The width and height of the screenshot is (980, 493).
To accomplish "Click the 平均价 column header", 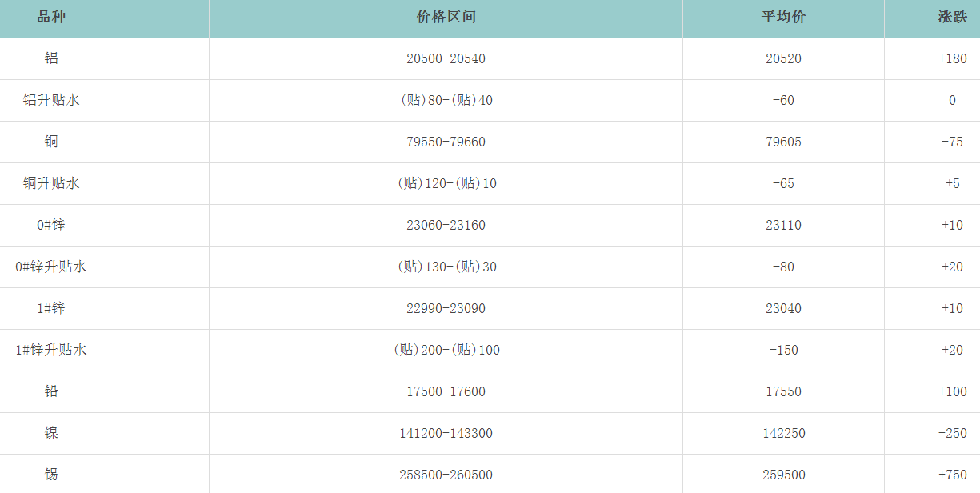I will 783,18.
